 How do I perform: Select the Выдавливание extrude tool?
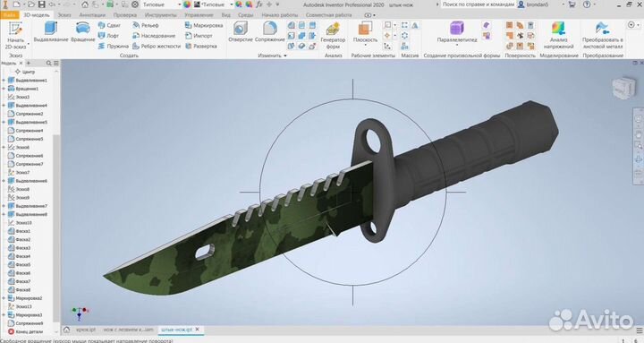point(51,32)
